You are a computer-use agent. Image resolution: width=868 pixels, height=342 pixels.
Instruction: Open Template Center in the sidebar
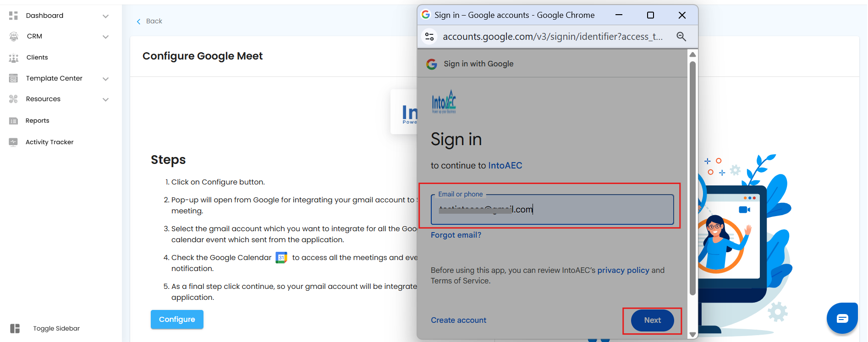54,78
